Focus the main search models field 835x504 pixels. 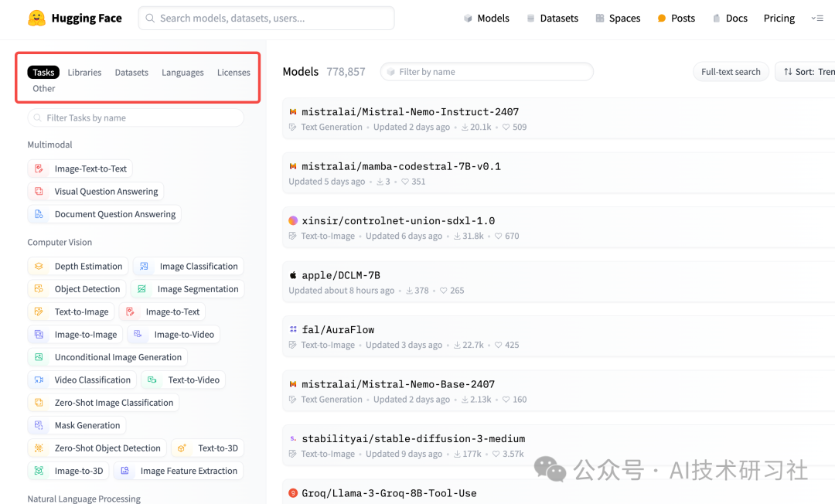pyautogui.click(x=266, y=18)
